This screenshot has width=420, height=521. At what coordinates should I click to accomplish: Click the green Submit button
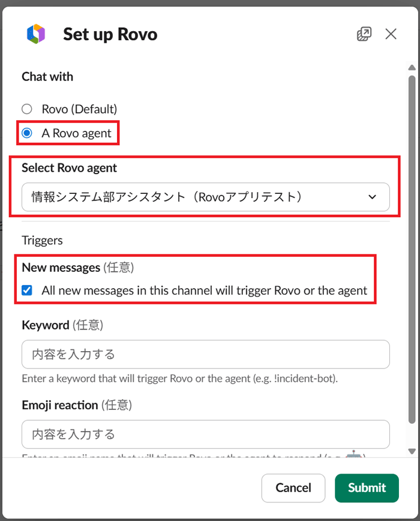tap(367, 488)
